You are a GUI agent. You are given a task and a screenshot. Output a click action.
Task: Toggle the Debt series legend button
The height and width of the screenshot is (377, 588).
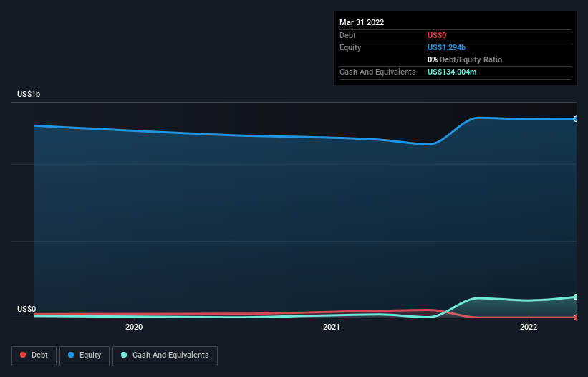34,355
